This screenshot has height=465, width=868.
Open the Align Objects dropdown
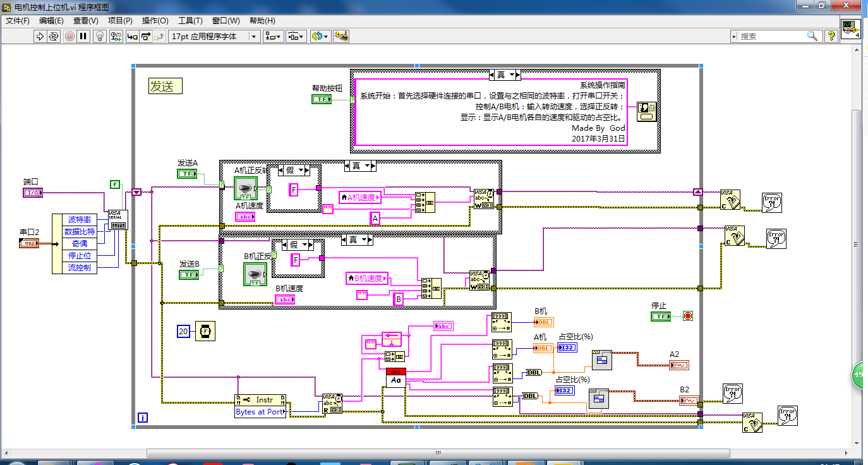tap(274, 36)
